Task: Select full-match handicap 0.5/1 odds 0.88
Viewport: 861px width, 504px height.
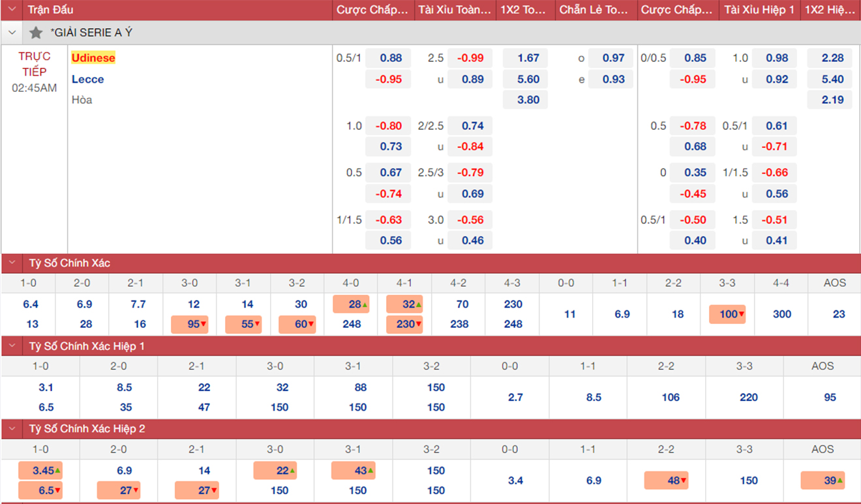Action: [x=387, y=58]
